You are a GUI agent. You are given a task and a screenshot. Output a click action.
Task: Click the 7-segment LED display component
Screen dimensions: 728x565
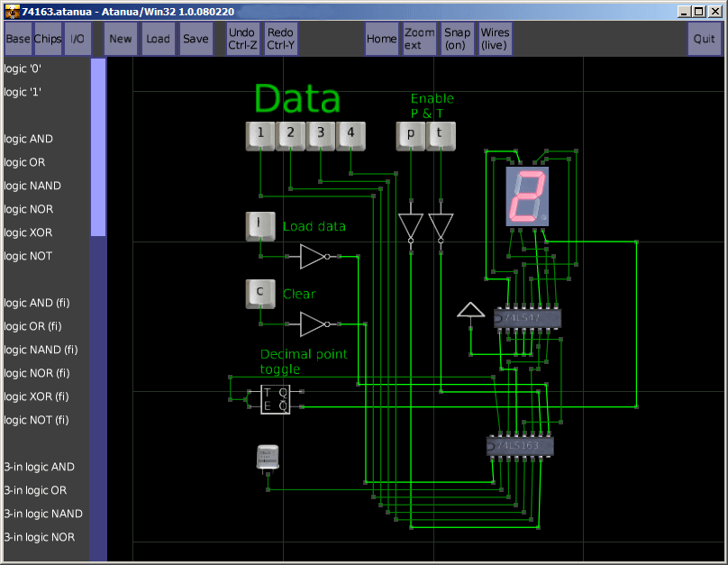pyautogui.click(x=526, y=195)
